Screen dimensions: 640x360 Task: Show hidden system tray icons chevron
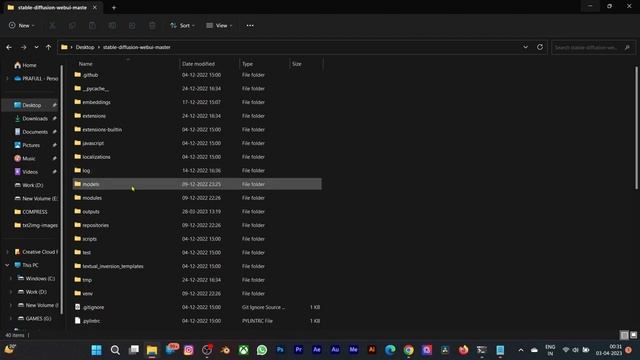click(x=521, y=350)
